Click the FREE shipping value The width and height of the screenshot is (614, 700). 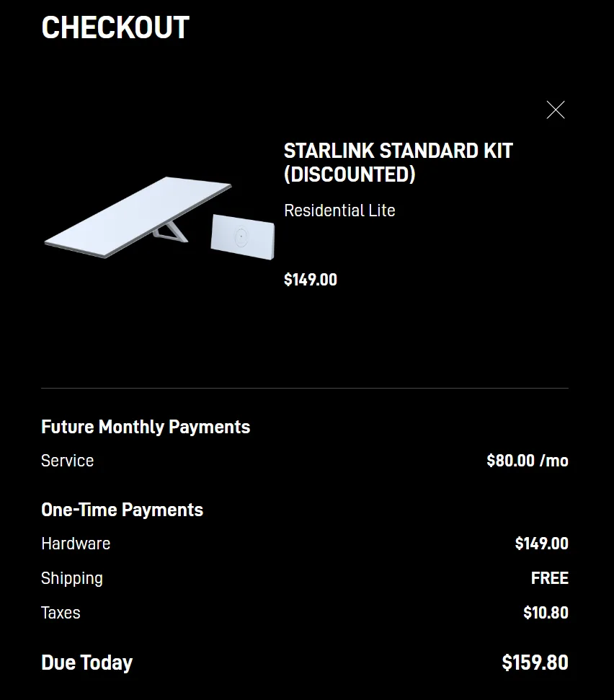[x=550, y=578]
